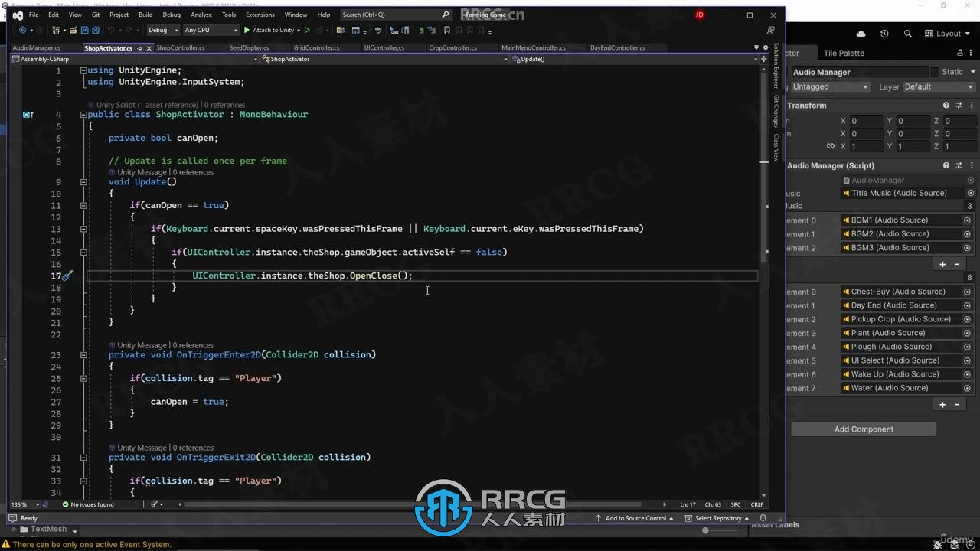Screen dimensions: 980x551
Task: Close the ShopActivator.cs tab
Action: (149, 48)
